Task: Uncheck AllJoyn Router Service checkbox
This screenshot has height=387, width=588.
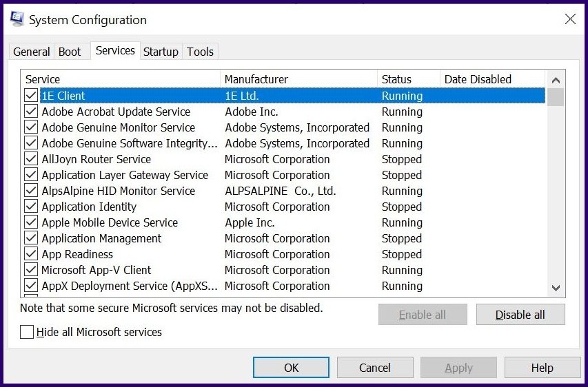Action: (x=31, y=158)
